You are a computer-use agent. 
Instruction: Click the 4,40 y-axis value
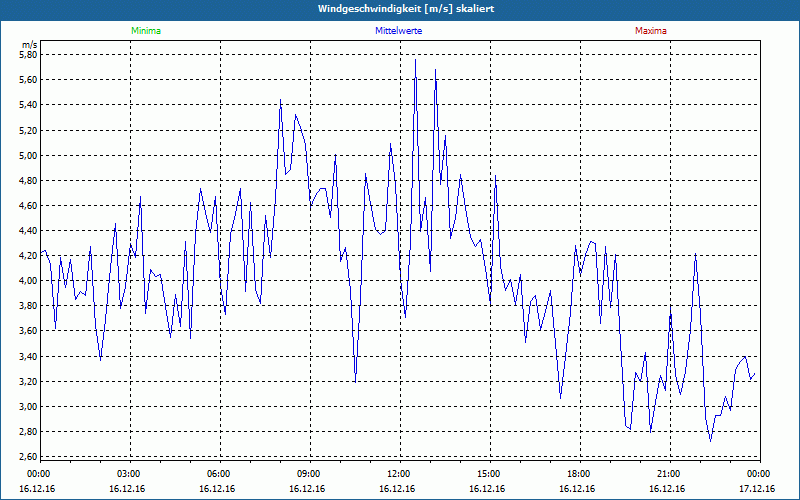point(28,231)
